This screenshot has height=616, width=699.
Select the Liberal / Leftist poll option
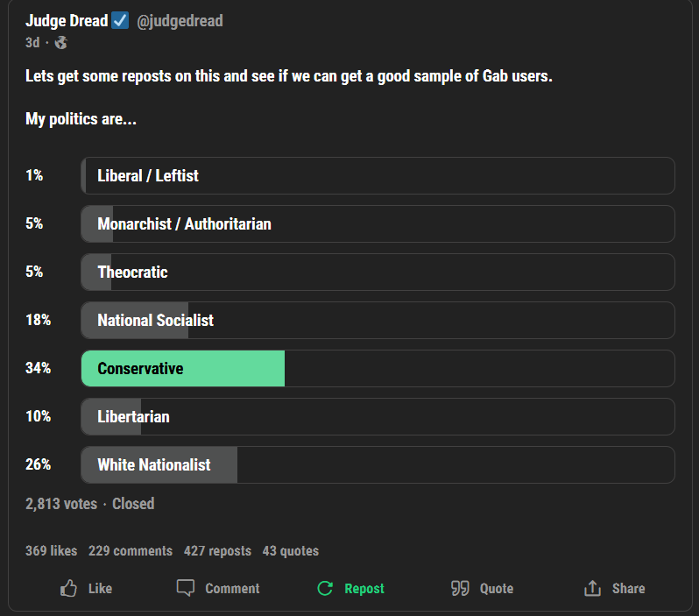tap(378, 176)
